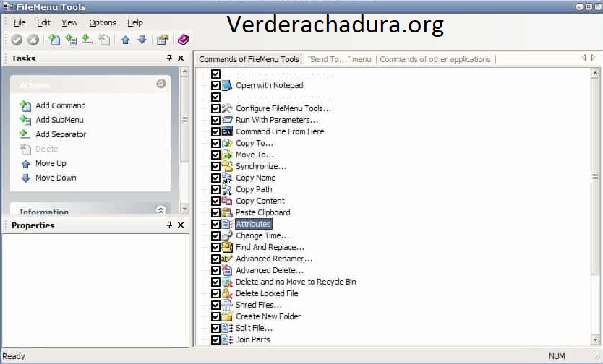Select Delete and no Move to Recycle Bin

(295, 282)
